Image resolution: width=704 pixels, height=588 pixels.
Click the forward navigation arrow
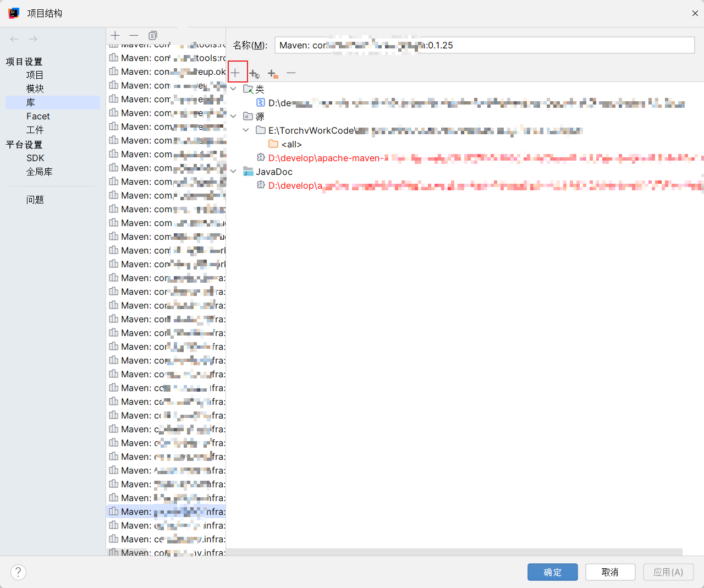coord(33,39)
